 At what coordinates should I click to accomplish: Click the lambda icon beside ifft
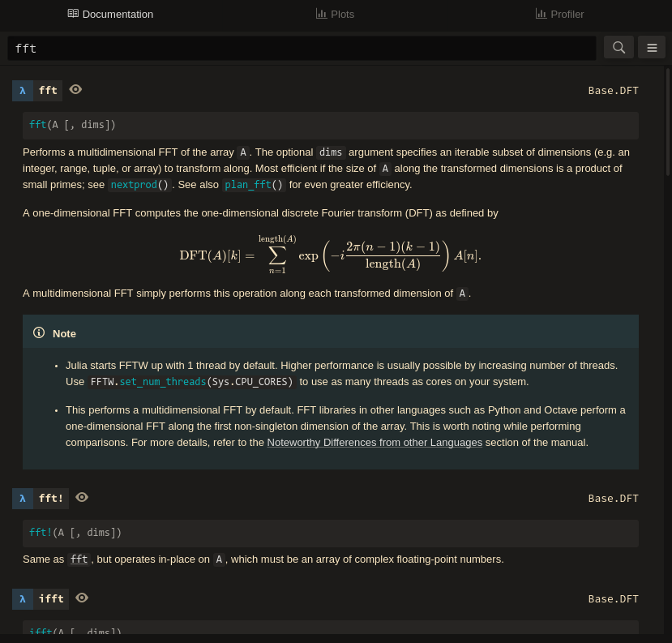[x=23, y=599]
